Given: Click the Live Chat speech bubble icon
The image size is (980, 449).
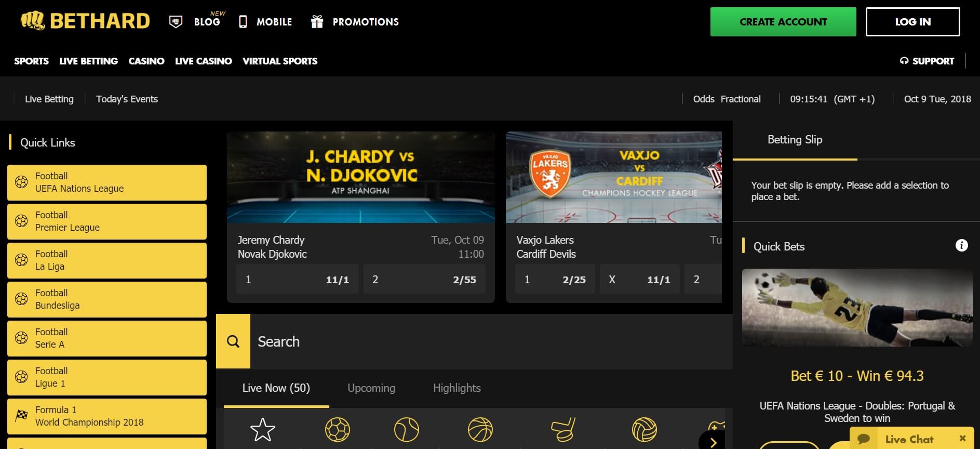Looking at the screenshot, I should click(x=864, y=439).
